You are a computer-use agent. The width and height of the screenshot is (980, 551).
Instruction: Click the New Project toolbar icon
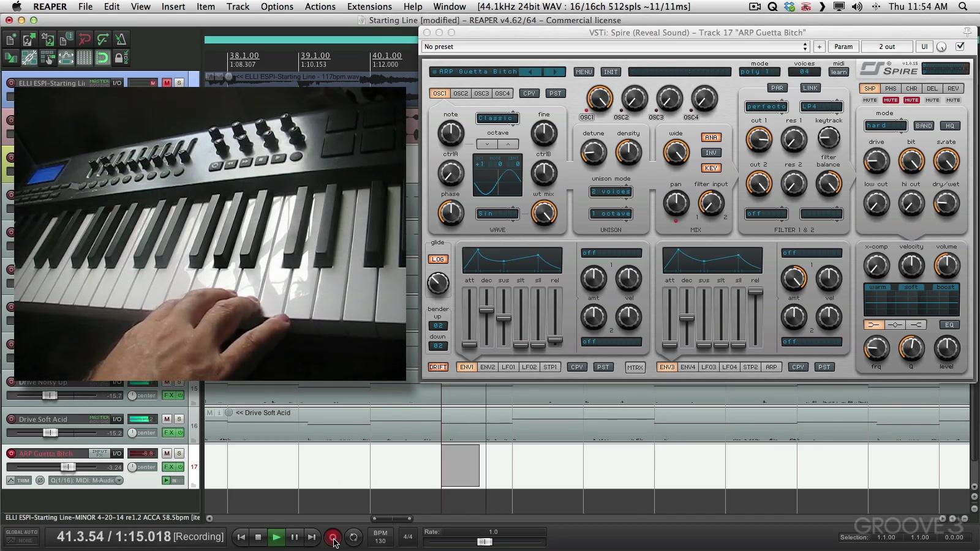(11, 40)
